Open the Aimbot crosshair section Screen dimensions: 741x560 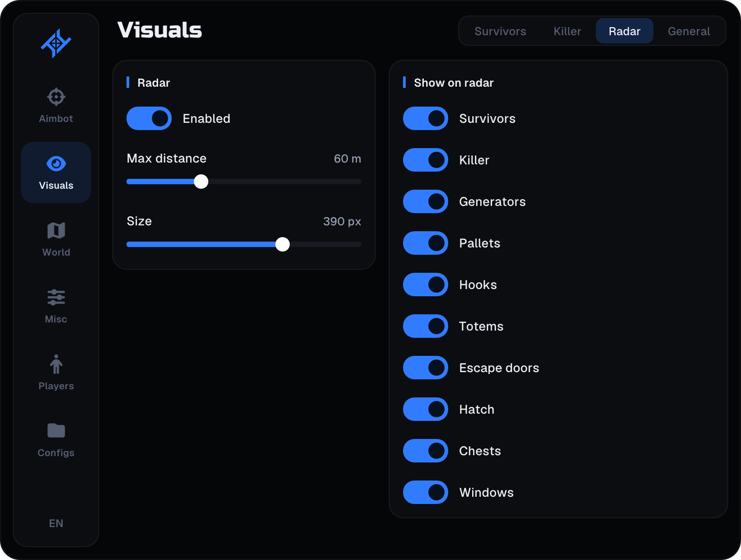(56, 105)
